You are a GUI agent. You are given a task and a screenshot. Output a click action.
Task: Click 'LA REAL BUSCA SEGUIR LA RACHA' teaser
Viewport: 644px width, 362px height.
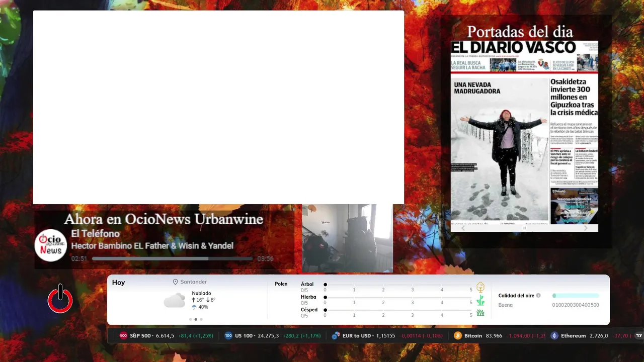click(x=468, y=65)
